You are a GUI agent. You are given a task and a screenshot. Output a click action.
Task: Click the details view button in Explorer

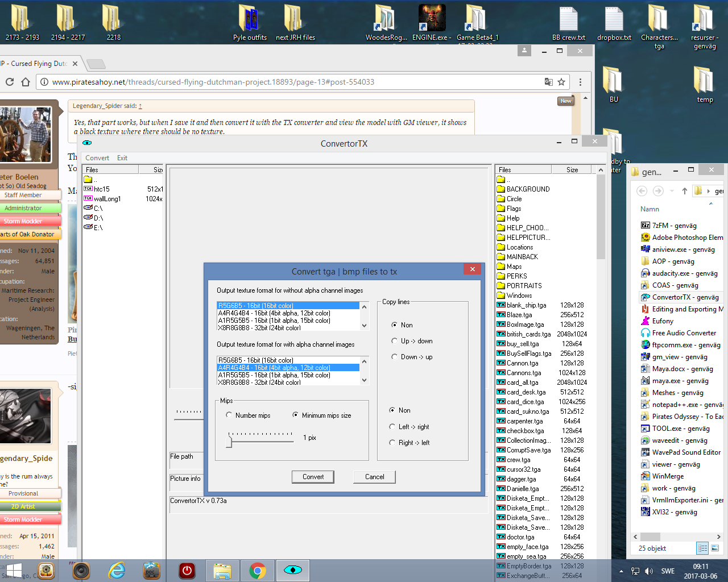tap(702, 548)
